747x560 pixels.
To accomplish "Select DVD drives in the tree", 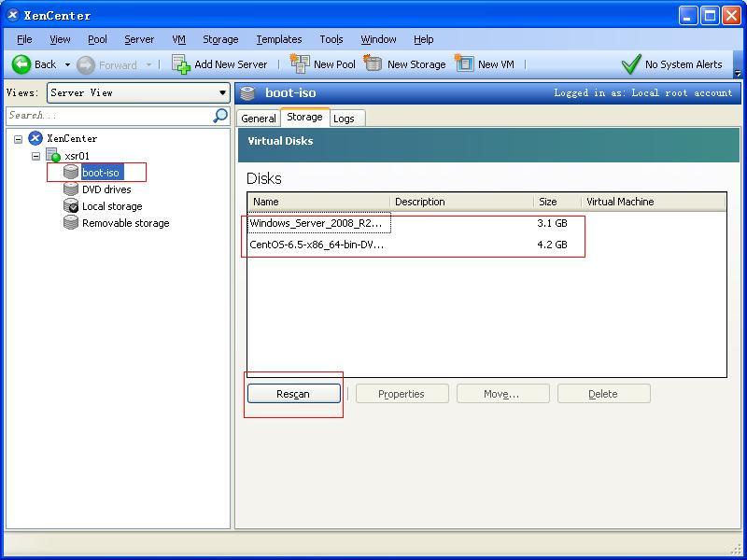I will pos(106,189).
